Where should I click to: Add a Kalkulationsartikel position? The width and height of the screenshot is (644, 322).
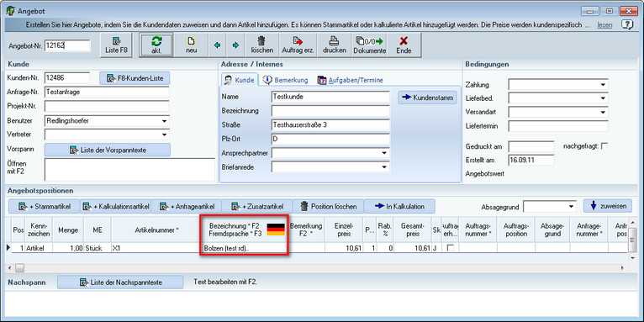point(115,206)
